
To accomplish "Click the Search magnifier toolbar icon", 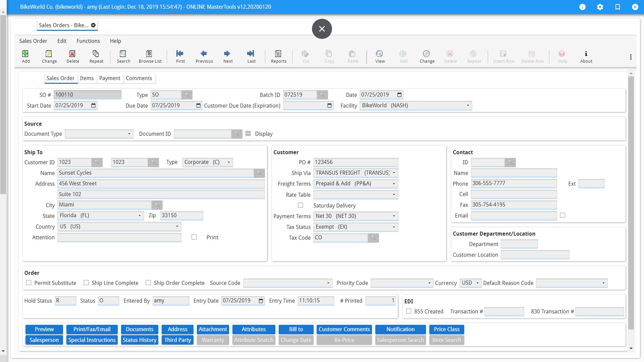I will pyautogui.click(x=123, y=54).
